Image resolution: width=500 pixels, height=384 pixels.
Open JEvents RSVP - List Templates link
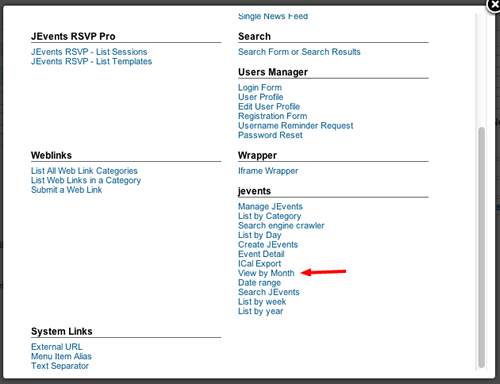pos(91,62)
